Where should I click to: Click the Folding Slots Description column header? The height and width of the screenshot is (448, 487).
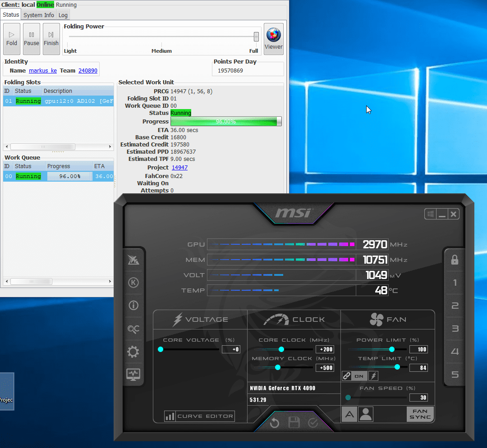pyautogui.click(x=78, y=91)
